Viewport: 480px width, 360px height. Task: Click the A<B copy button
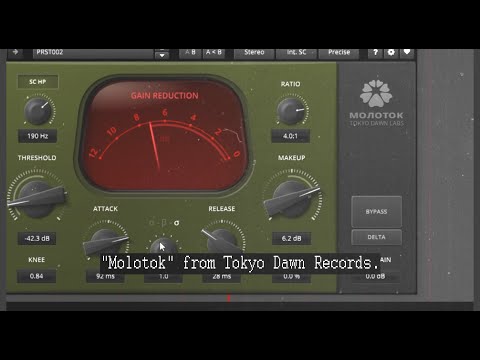tap(214, 53)
